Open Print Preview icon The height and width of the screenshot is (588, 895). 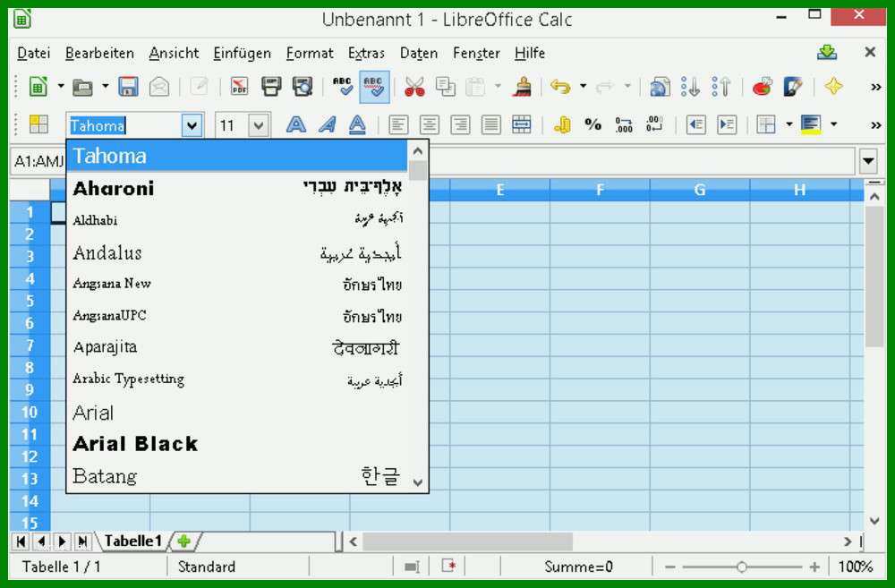click(302, 87)
